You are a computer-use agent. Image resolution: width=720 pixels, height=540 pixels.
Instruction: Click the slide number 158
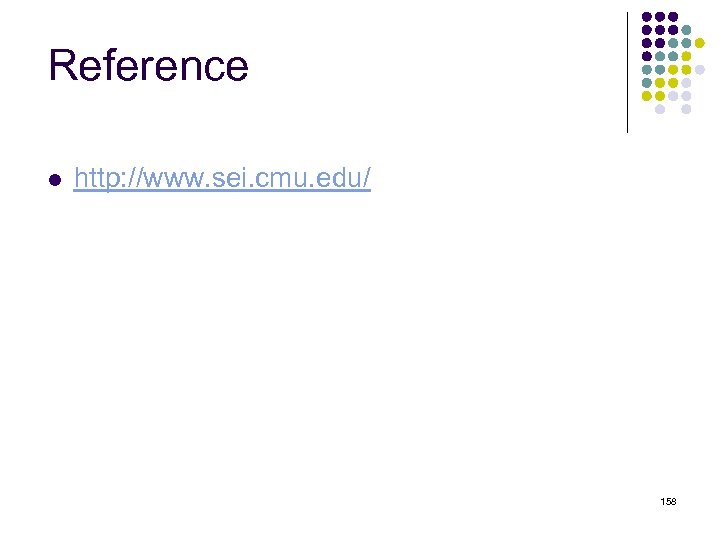668,500
